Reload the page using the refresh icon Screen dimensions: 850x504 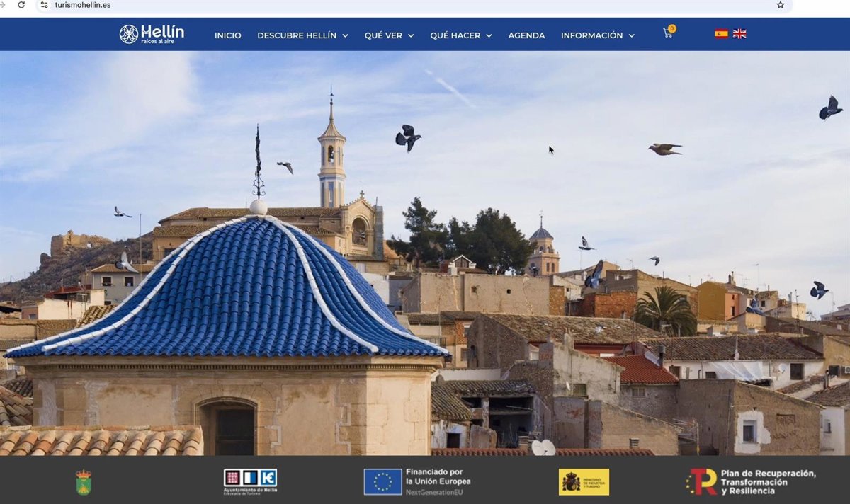(21, 5)
